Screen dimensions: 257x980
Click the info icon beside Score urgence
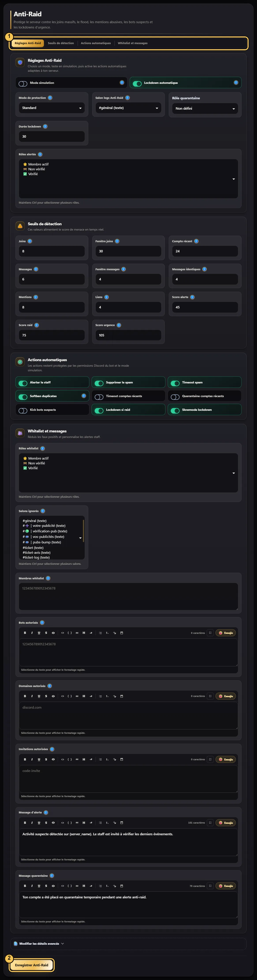(119, 325)
